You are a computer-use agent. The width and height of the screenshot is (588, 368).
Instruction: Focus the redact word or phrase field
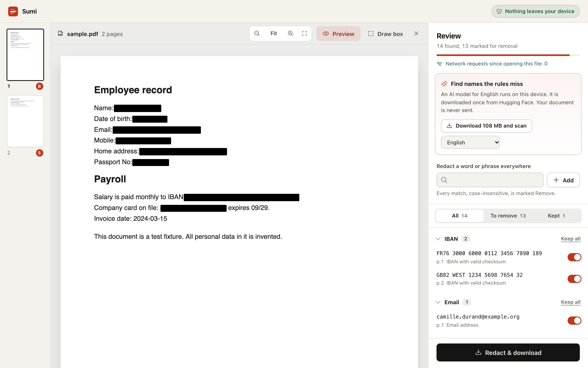coord(490,180)
